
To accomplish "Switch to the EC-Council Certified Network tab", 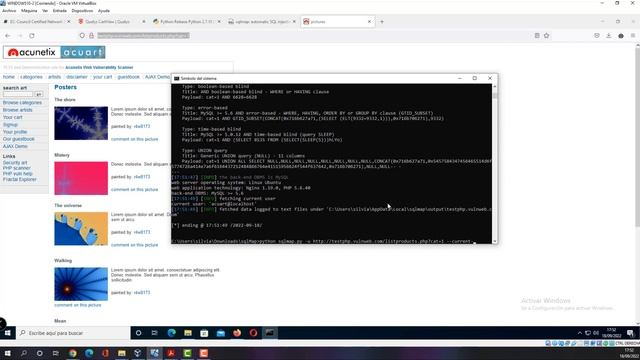I will [x=36, y=22].
